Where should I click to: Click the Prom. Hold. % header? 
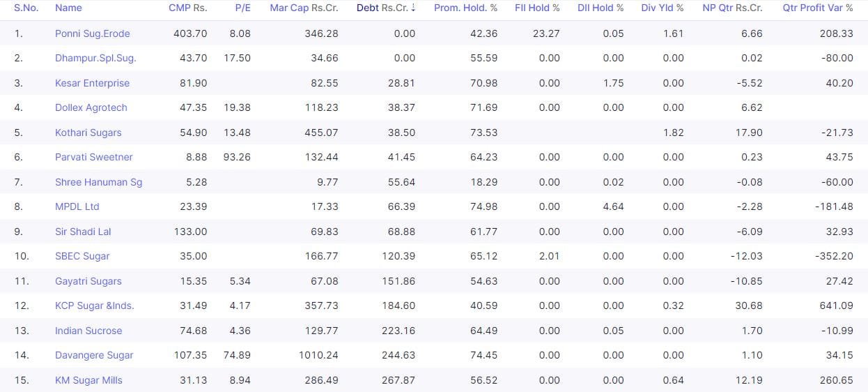click(x=465, y=8)
